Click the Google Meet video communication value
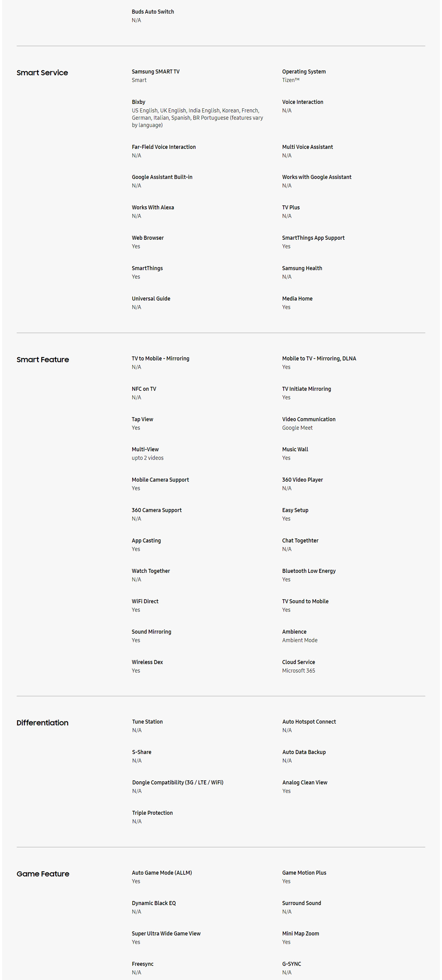 coord(297,428)
